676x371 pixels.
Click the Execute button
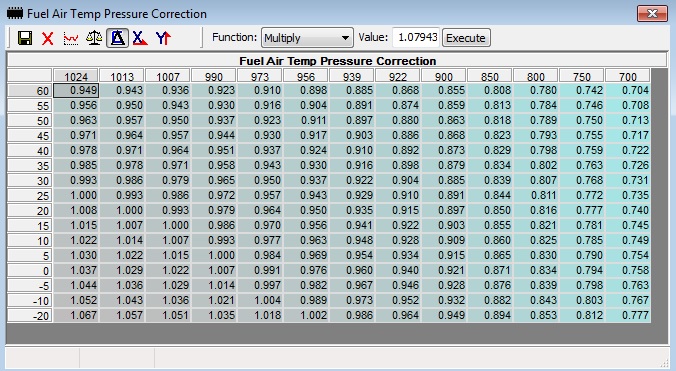tap(466, 38)
